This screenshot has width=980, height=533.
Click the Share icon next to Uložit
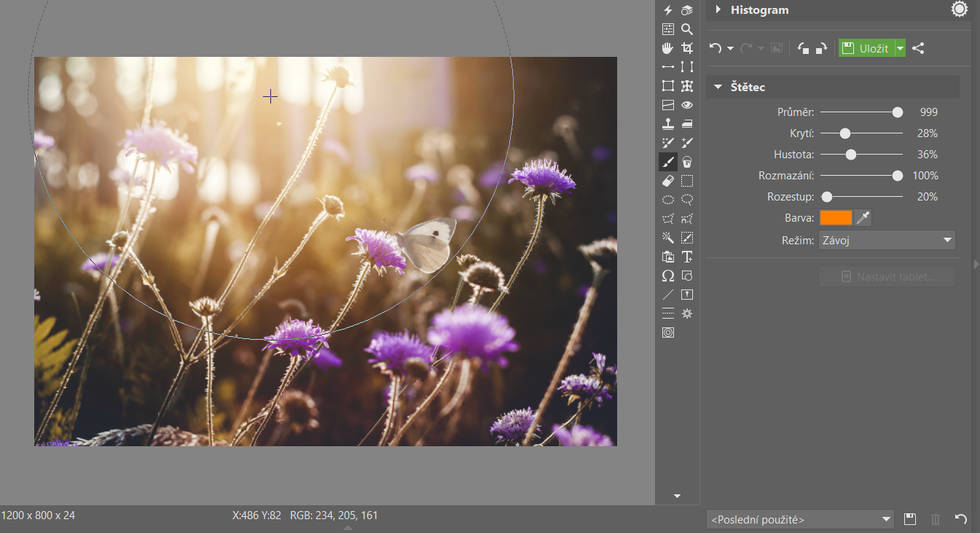(918, 49)
